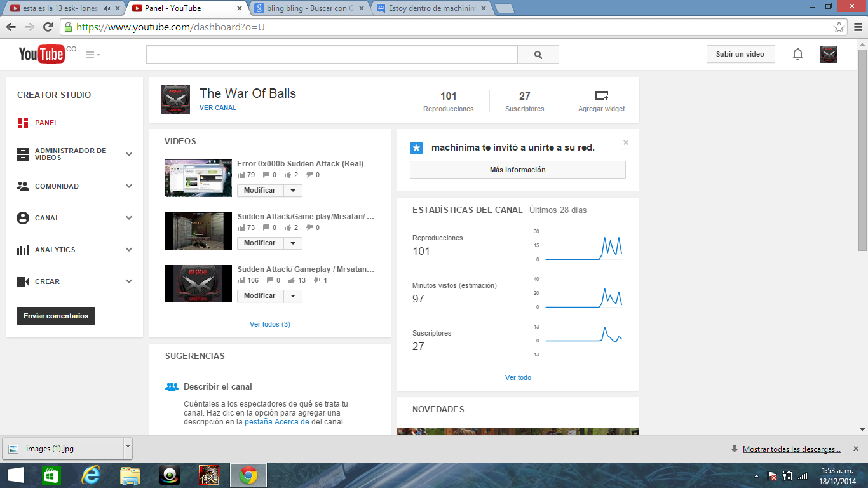The height and width of the screenshot is (488, 868).
Task: Select PANEL in Creator Studio sidebar
Action: [46, 123]
